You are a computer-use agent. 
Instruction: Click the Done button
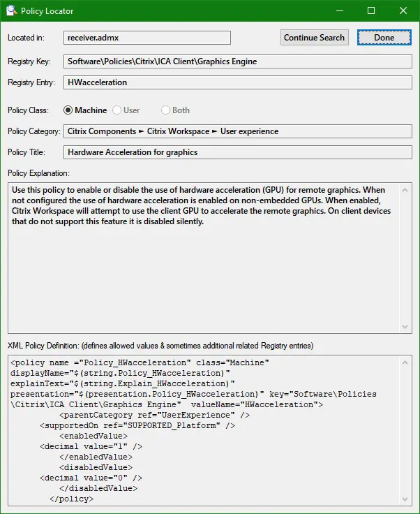[384, 38]
